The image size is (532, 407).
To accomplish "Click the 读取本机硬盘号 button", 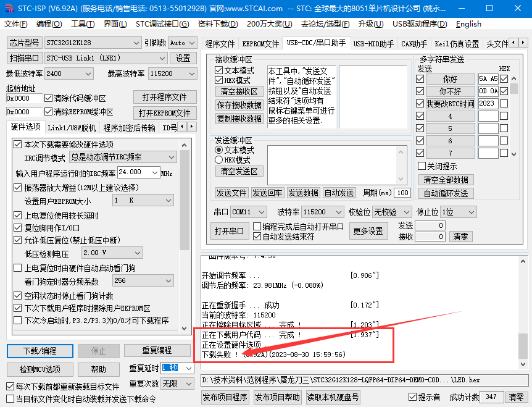I will coord(333,397).
